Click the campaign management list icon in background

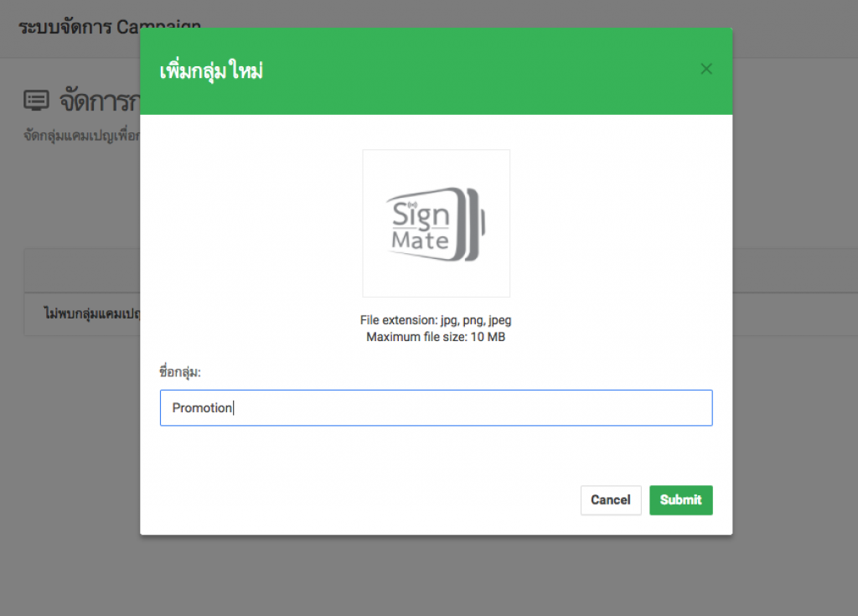37,101
